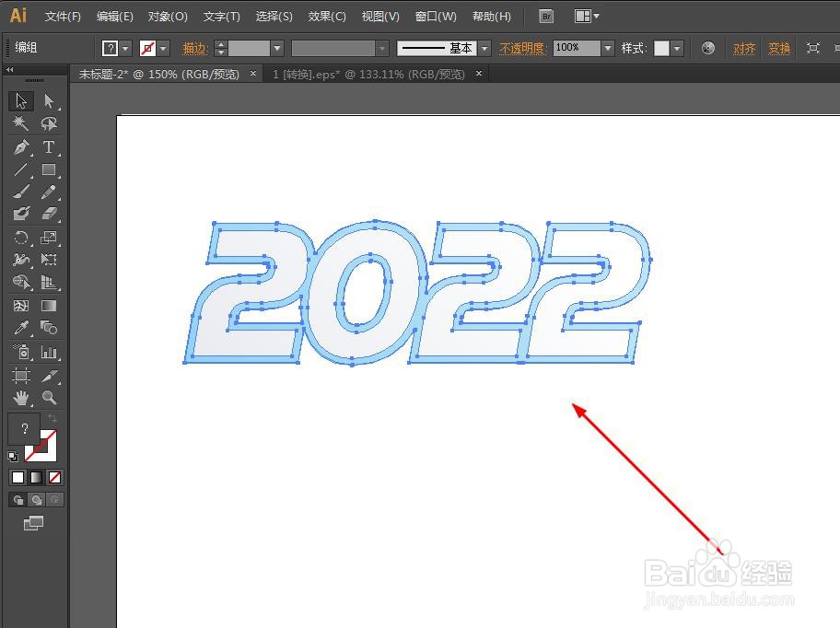Screen dimensions: 840x628
Task: Set fill to None
Action: coord(54,477)
